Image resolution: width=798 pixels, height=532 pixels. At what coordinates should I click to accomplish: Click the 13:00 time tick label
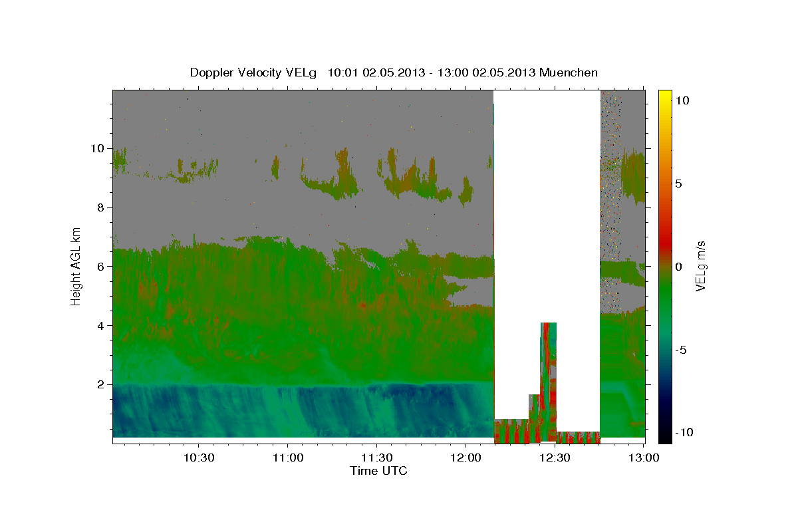pyautogui.click(x=644, y=458)
